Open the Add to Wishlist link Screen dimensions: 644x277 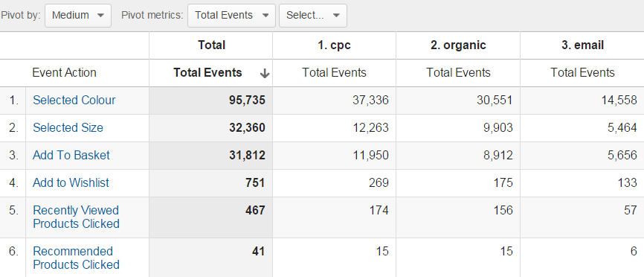click(71, 183)
